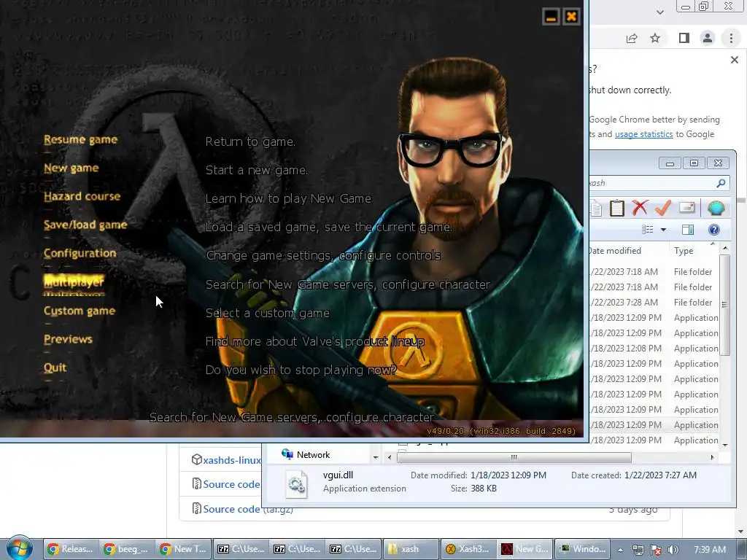Screen dimensions: 747x560
Task: Switch to the New T... Chrome taskbar button
Action: (x=182, y=549)
